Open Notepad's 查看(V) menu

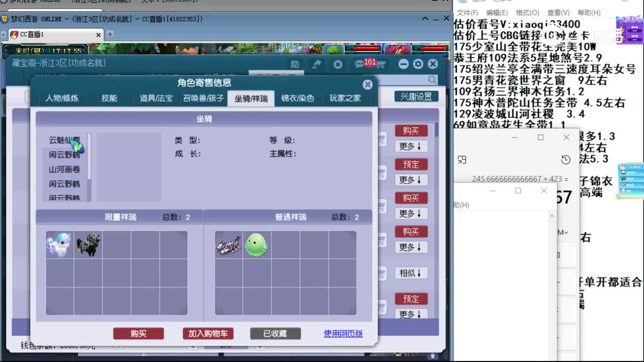click(558, 13)
